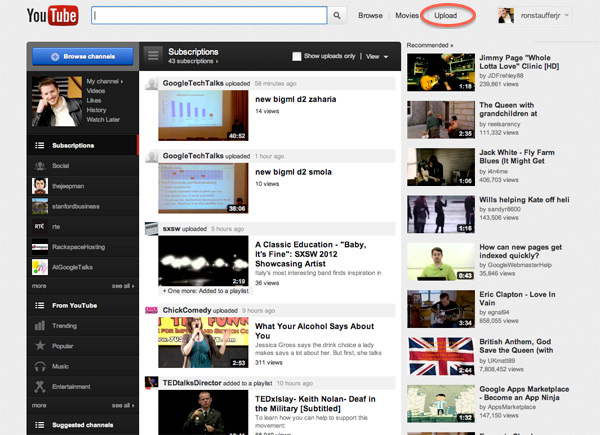Viewport: 600px width, 435px height.
Task: Expand more under subscriptions list
Action: click(x=39, y=286)
